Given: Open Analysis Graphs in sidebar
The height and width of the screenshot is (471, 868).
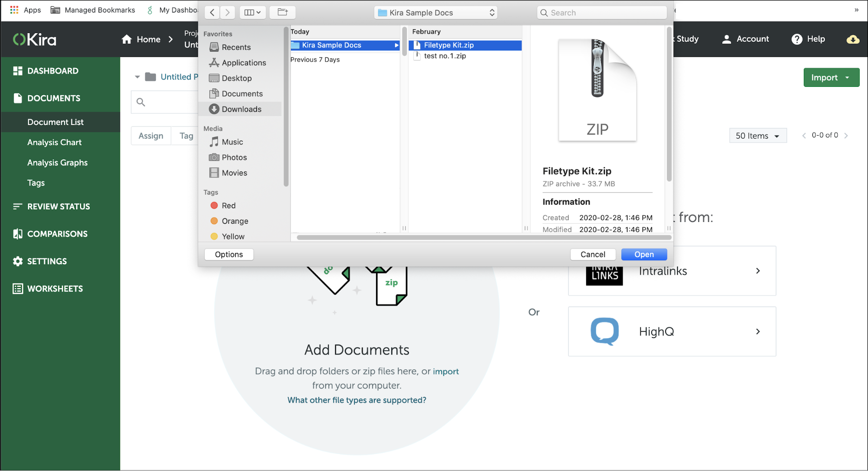Looking at the screenshot, I should 57,163.
